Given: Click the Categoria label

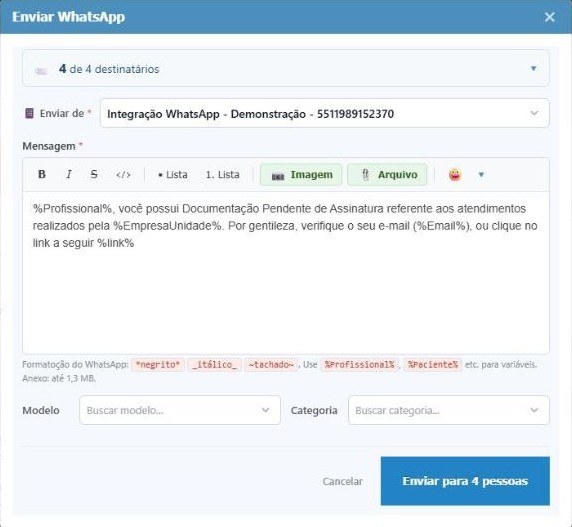Looking at the screenshot, I should coord(314,410).
